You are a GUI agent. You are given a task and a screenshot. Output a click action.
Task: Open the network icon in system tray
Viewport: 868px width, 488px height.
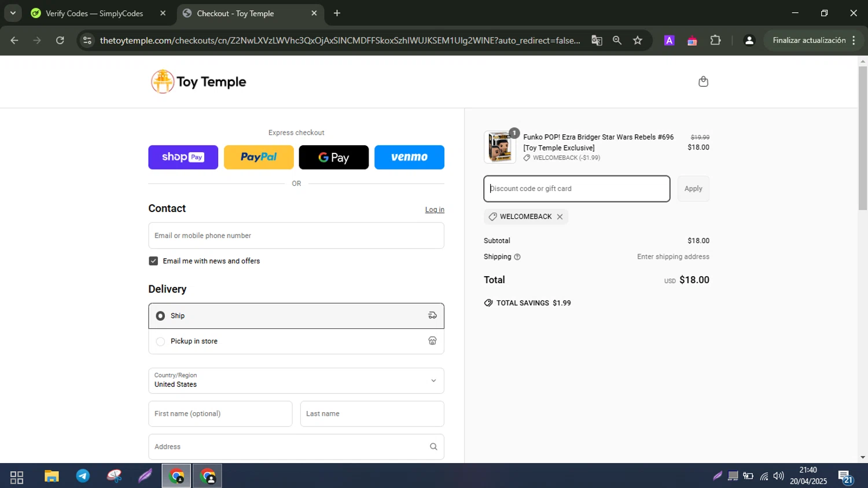[x=764, y=476]
